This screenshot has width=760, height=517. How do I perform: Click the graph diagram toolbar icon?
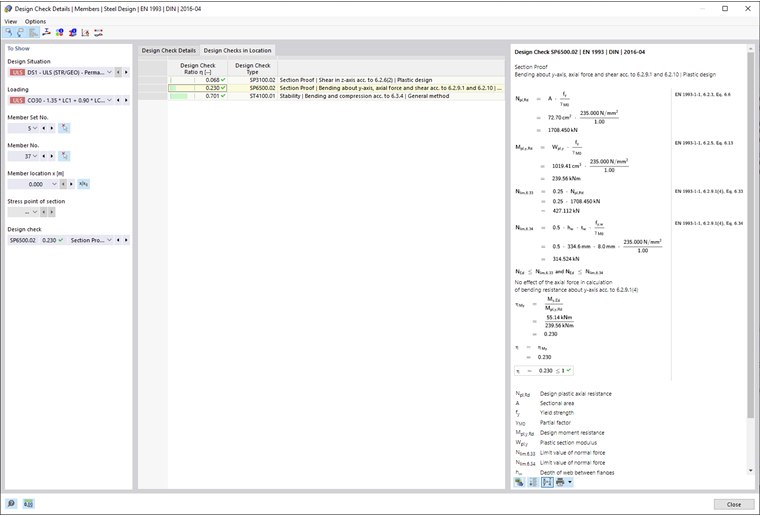point(85,32)
